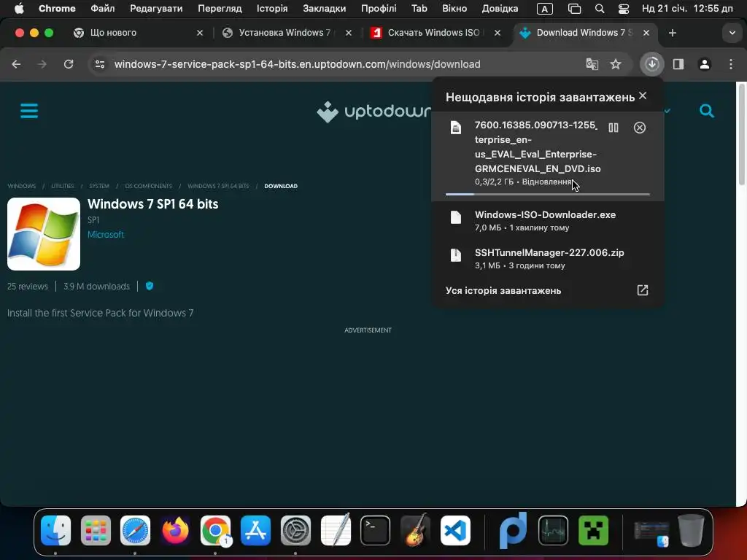Viewport: 747px width, 560px height.
Task: Switch to 'Установка Windows 7' tab
Action: pyautogui.click(x=288, y=33)
